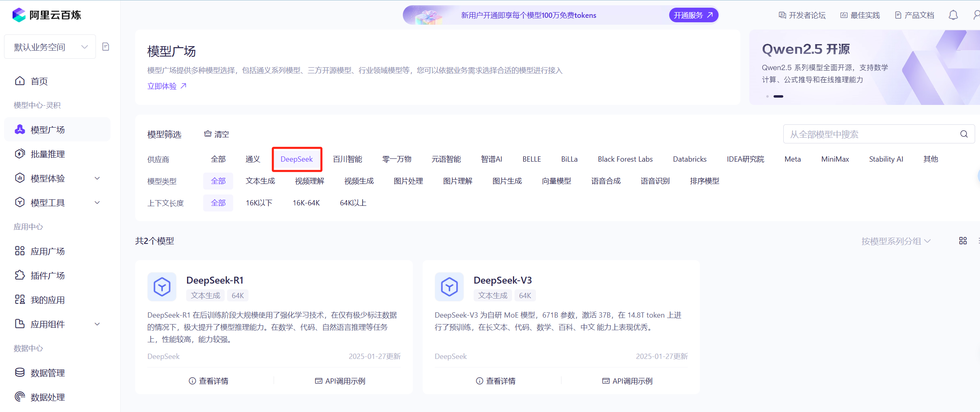Image resolution: width=980 pixels, height=412 pixels.
Task: Click the 从全部模型中搜索 search field
Action: [x=879, y=134]
